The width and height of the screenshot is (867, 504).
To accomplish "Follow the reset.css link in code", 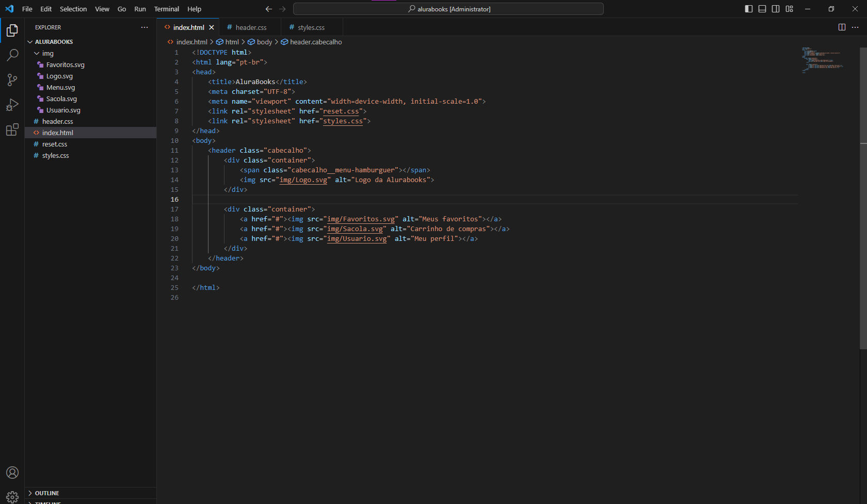I will pyautogui.click(x=341, y=111).
